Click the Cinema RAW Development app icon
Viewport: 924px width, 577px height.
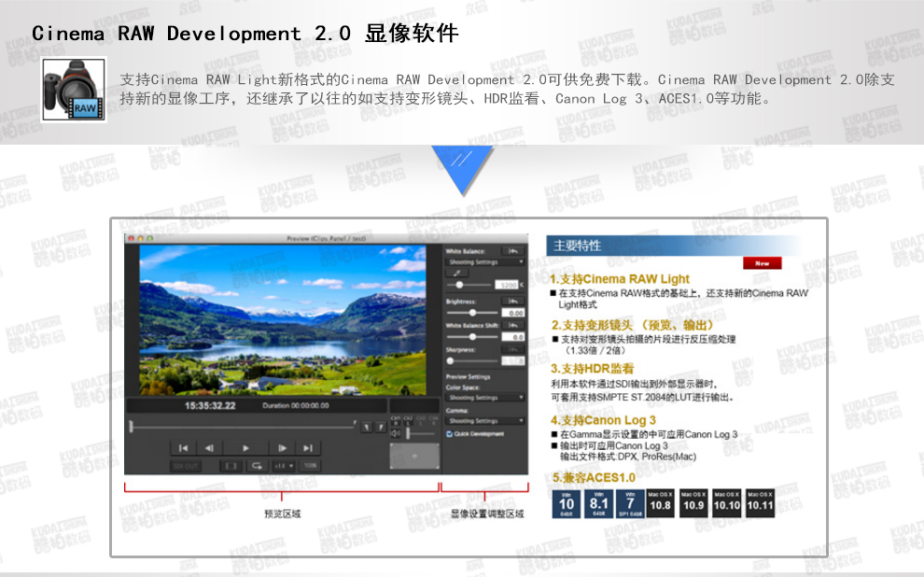[x=74, y=90]
